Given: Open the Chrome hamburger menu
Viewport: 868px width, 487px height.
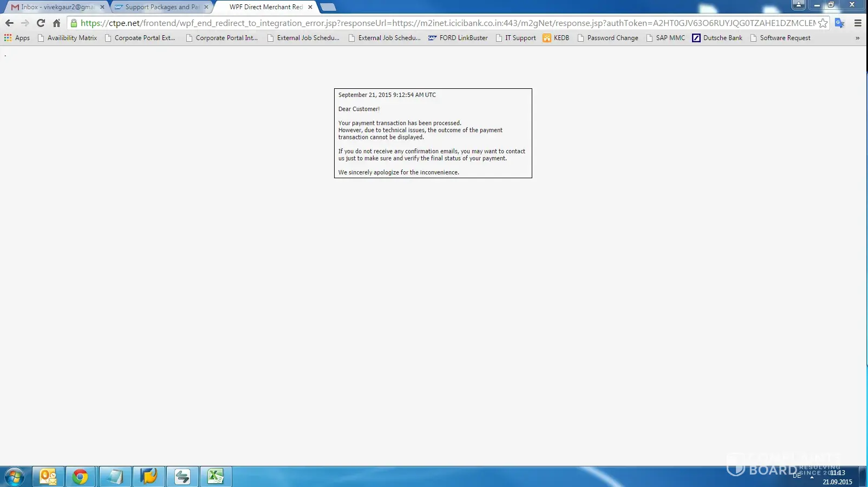Looking at the screenshot, I should [x=858, y=23].
